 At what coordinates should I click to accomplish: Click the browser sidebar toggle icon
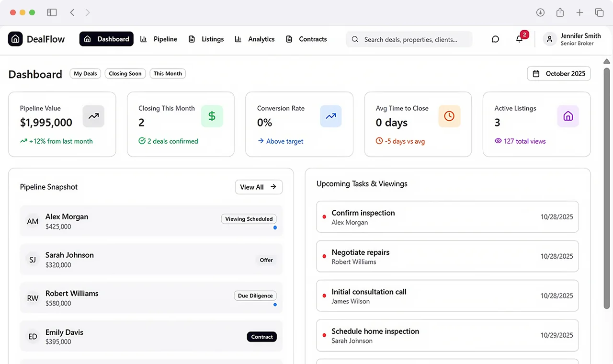point(52,12)
